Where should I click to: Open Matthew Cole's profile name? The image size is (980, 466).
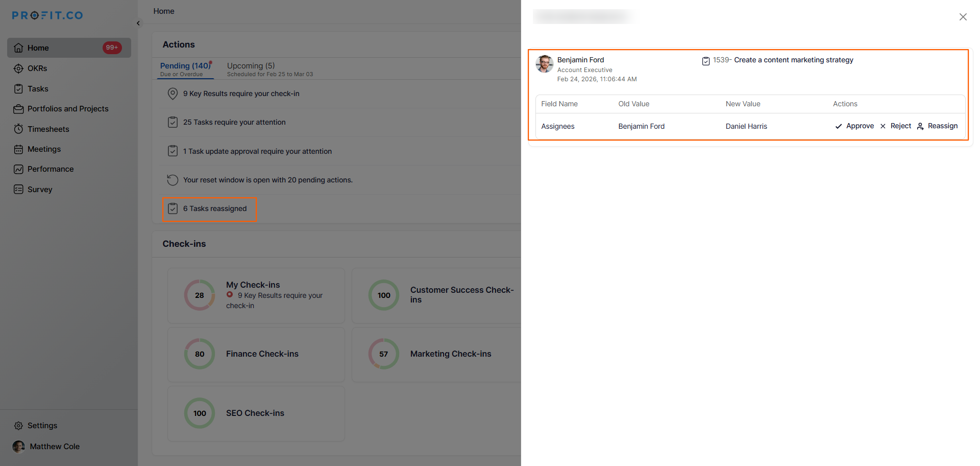coord(55,447)
